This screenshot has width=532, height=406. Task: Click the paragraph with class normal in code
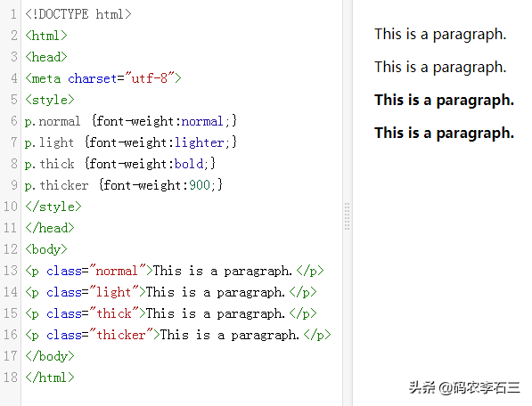click(175, 271)
